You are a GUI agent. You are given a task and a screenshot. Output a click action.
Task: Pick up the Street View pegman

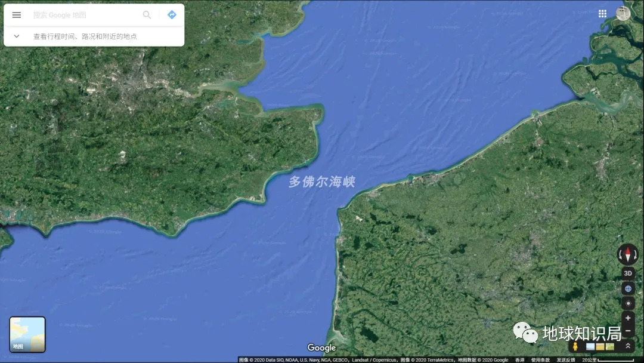[575, 346]
